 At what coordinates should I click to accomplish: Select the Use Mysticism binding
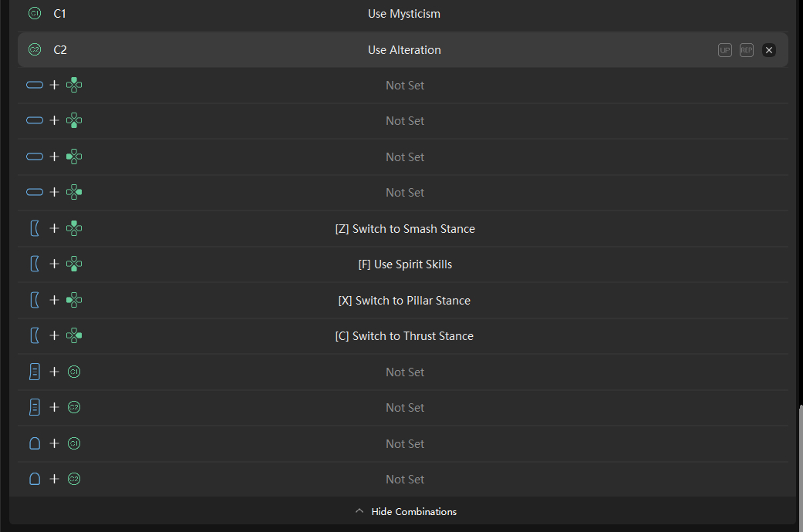[404, 14]
